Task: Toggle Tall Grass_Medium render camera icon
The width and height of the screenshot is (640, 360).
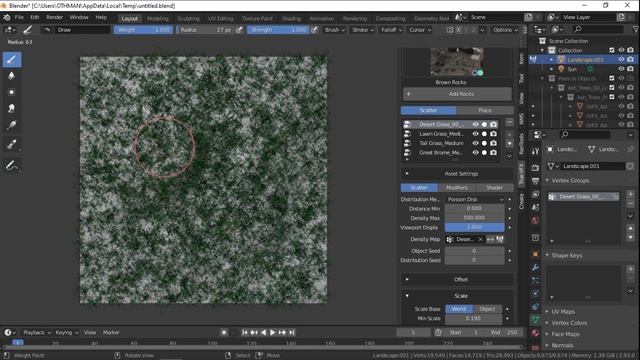Action: 493,143
